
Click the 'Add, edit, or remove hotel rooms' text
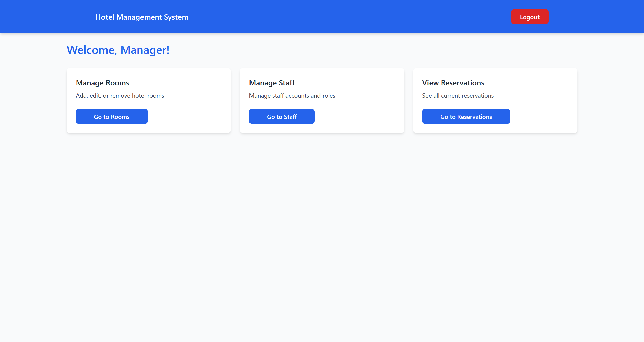[120, 96]
